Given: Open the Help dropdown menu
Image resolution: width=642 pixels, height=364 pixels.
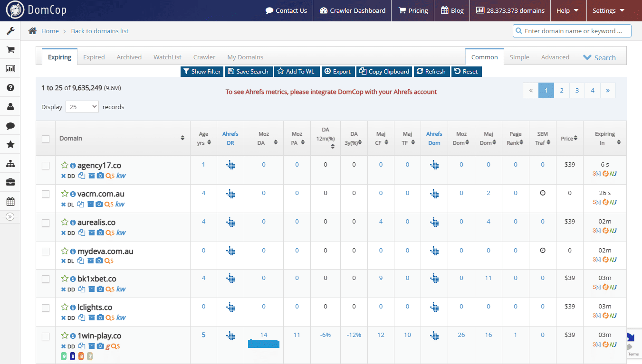Looking at the screenshot, I should (x=567, y=10).
